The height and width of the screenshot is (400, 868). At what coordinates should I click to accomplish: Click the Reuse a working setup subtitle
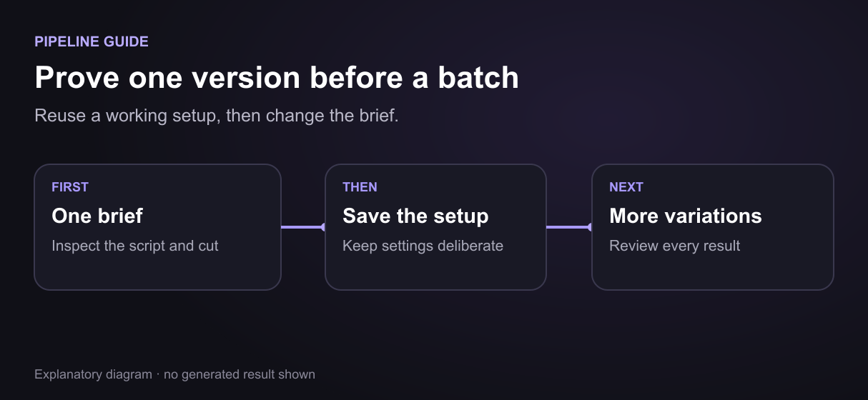[x=217, y=115]
